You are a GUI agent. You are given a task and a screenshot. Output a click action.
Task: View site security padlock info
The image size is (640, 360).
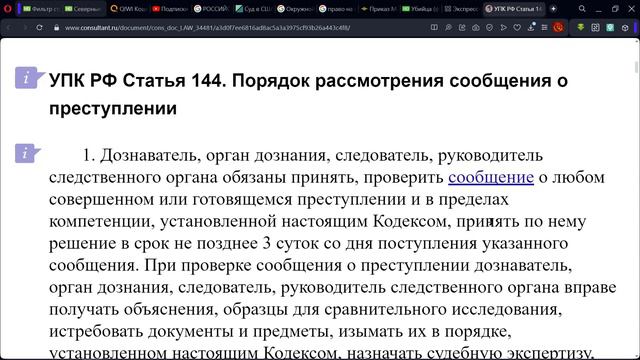point(57,28)
